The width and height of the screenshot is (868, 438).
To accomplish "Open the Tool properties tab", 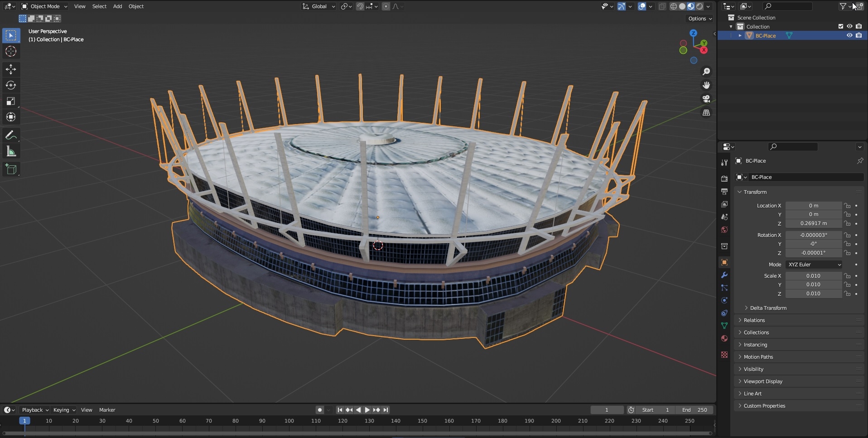I will (x=724, y=162).
